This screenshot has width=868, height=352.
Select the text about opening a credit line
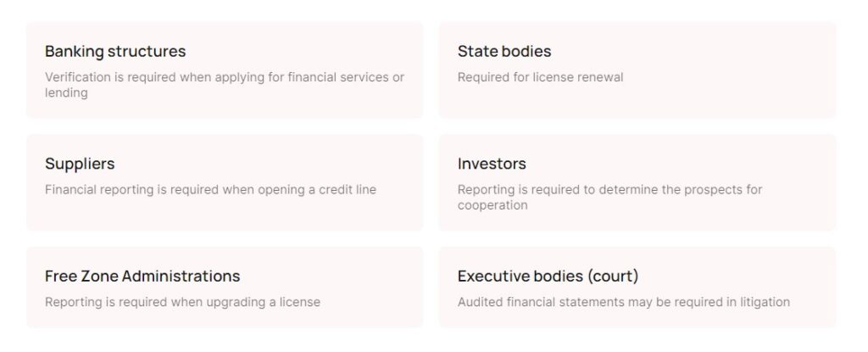(210, 190)
